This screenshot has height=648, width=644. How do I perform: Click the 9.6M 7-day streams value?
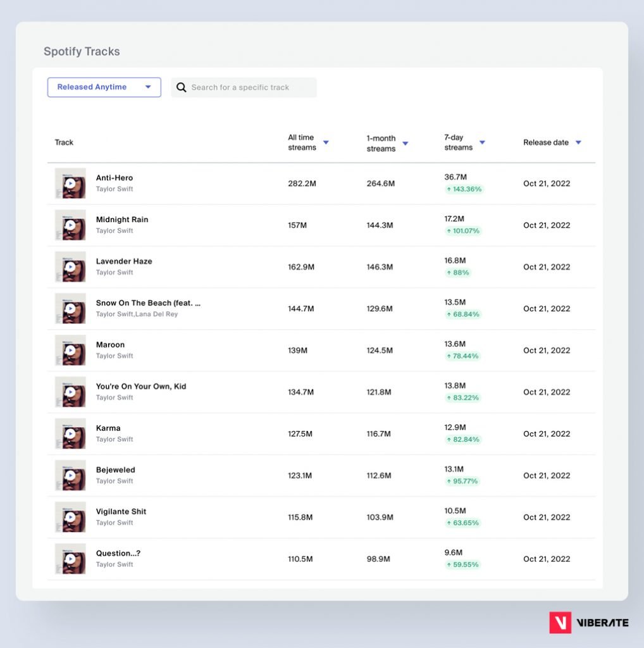454,552
